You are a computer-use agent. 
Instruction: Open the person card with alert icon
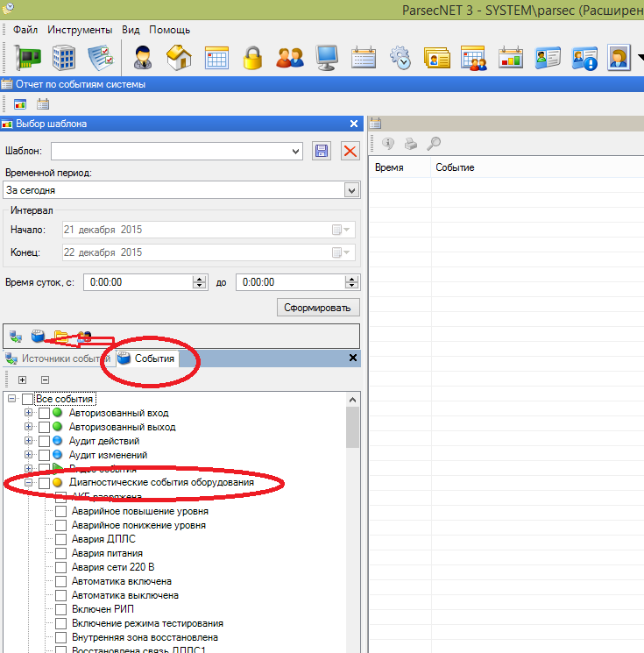tap(584, 59)
